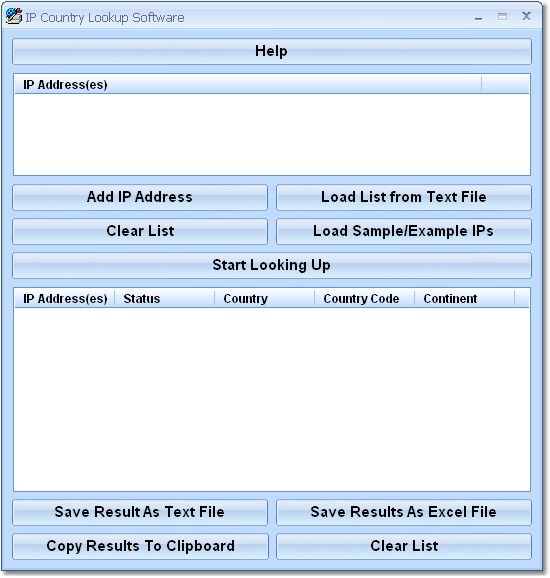Open the Help button

tap(272, 51)
